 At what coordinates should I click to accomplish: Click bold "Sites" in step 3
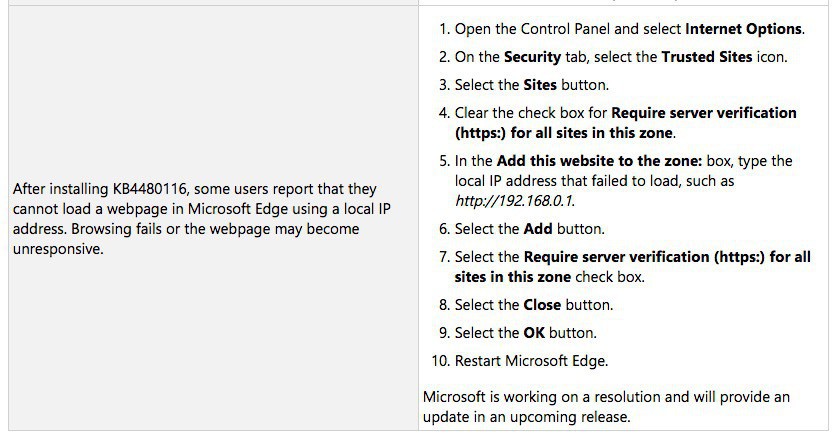(540, 85)
